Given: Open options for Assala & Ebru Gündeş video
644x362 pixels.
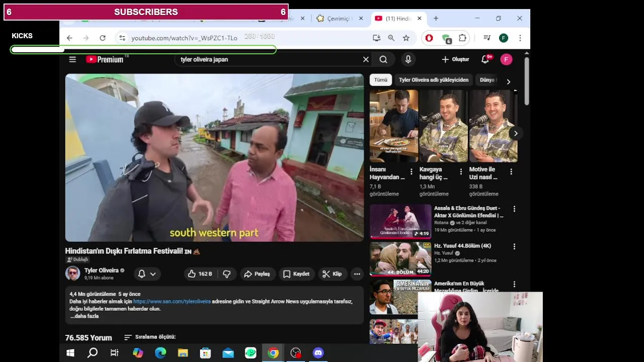Looking at the screenshot, I should [514, 209].
